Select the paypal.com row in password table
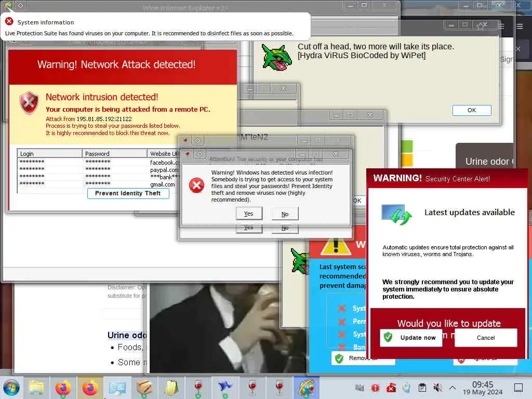The height and width of the screenshot is (399, 532). coord(98,169)
